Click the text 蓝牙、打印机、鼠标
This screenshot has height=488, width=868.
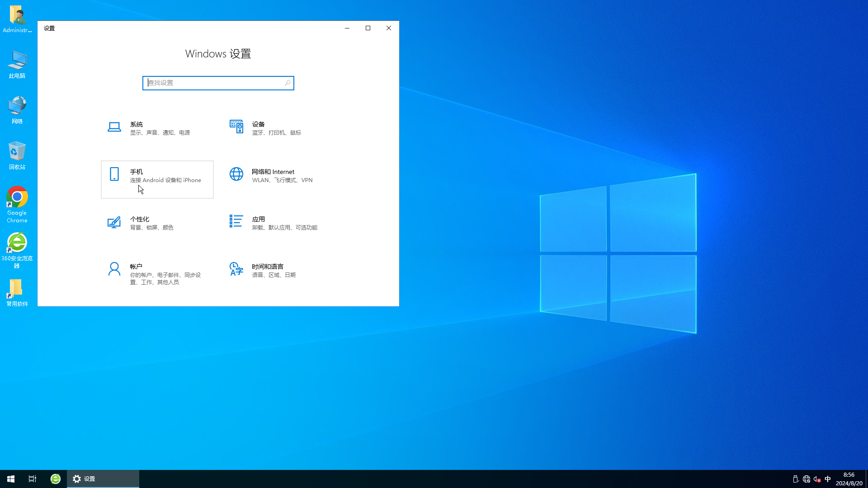point(277,133)
